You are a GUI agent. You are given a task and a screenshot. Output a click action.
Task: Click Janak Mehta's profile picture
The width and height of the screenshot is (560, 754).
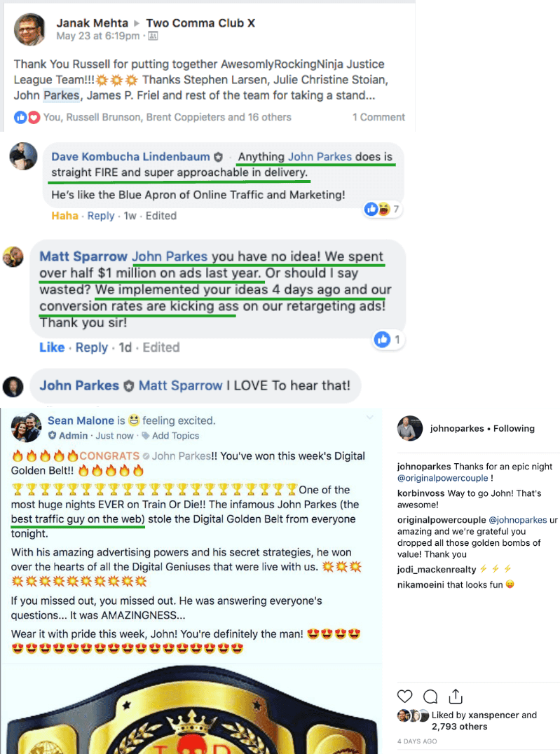pyautogui.click(x=30, y=29)
